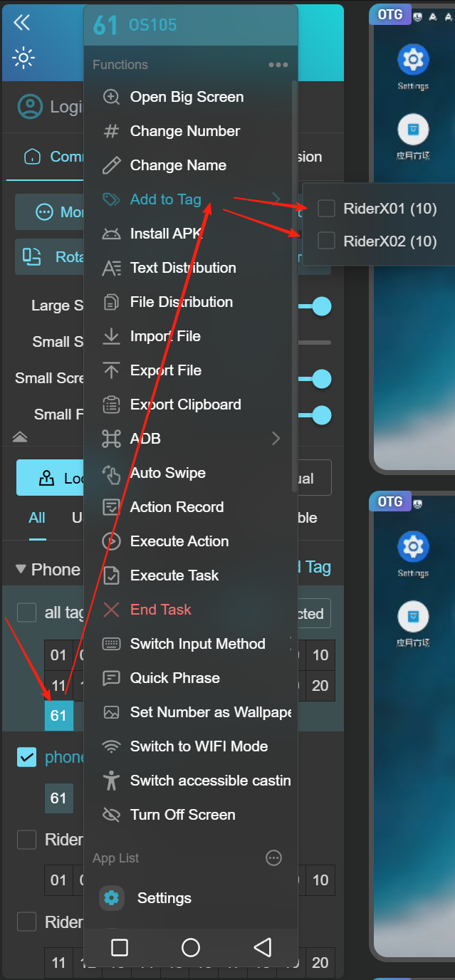This screenshot has height=980, width=455.
Task: Toggle brightness sun icon
Action: [23, 58]
